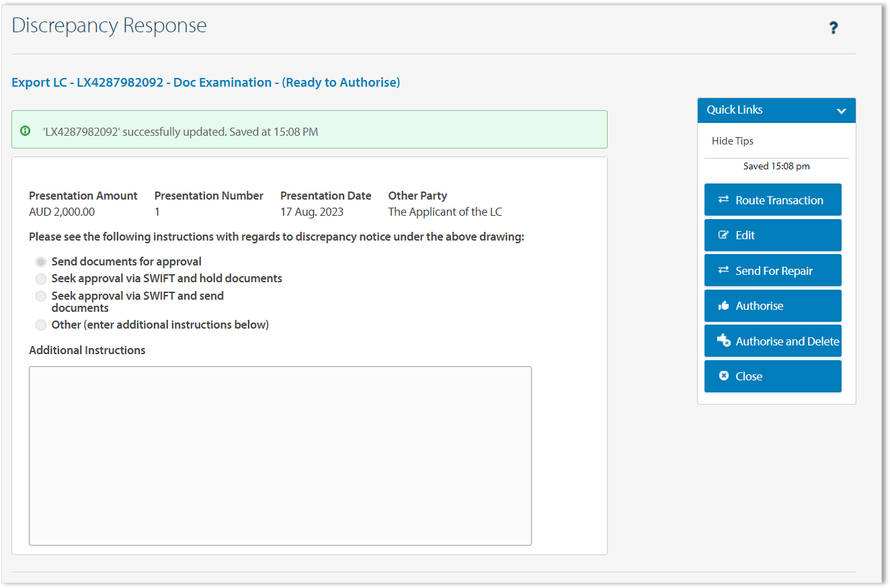The image size is (890, 588).
Task: Choose Other additional instructions radio option
Action: 41,325
